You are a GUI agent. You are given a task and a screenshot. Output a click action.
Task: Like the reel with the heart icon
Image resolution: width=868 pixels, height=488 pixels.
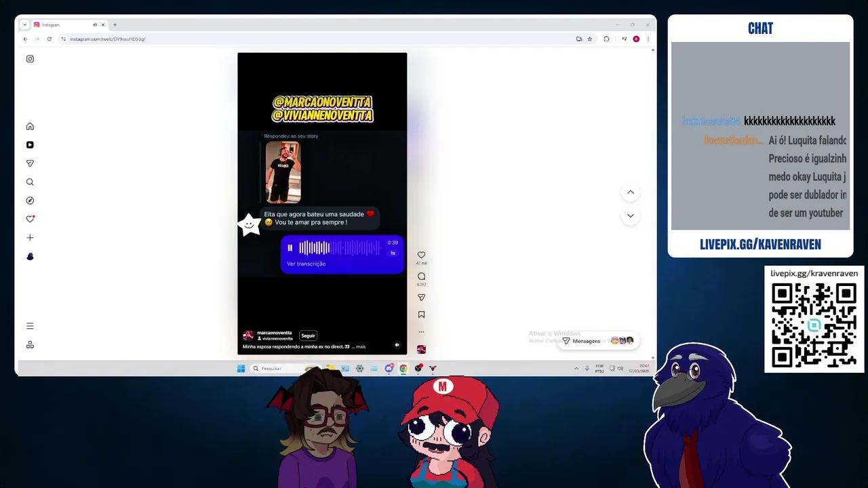point(421,256)
